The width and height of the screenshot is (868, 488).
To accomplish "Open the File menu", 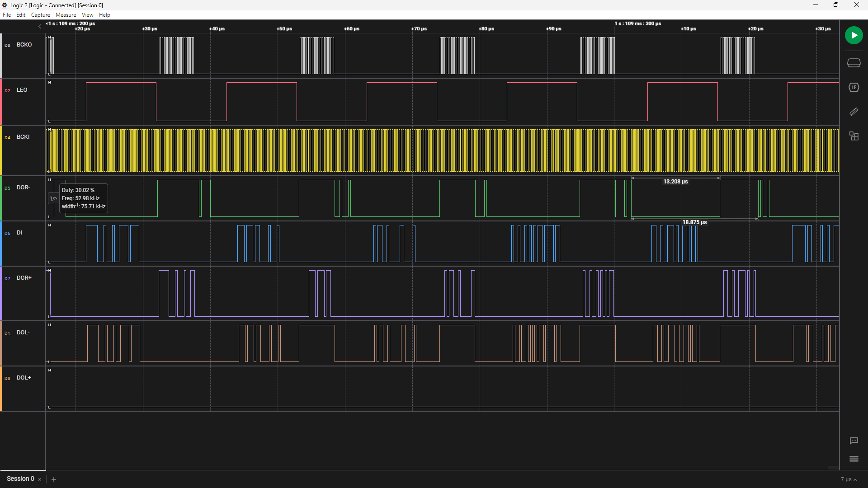I will (x=7, y=15).
